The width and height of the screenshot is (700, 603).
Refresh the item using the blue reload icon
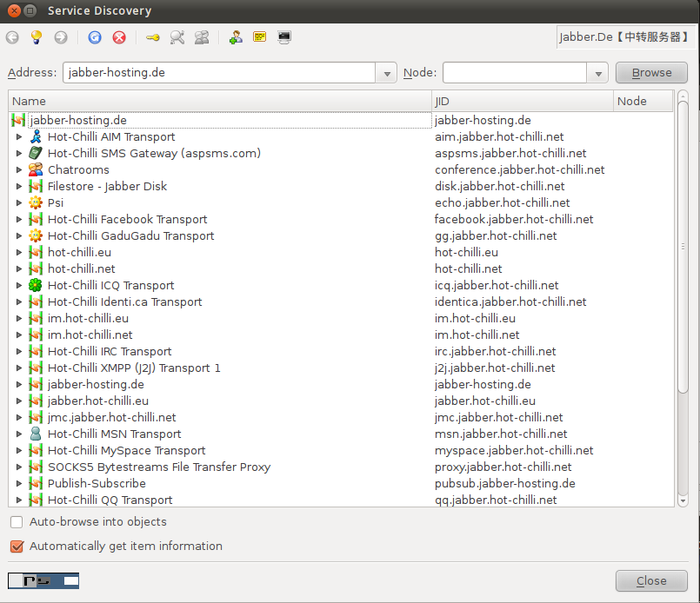click(95, 37)
